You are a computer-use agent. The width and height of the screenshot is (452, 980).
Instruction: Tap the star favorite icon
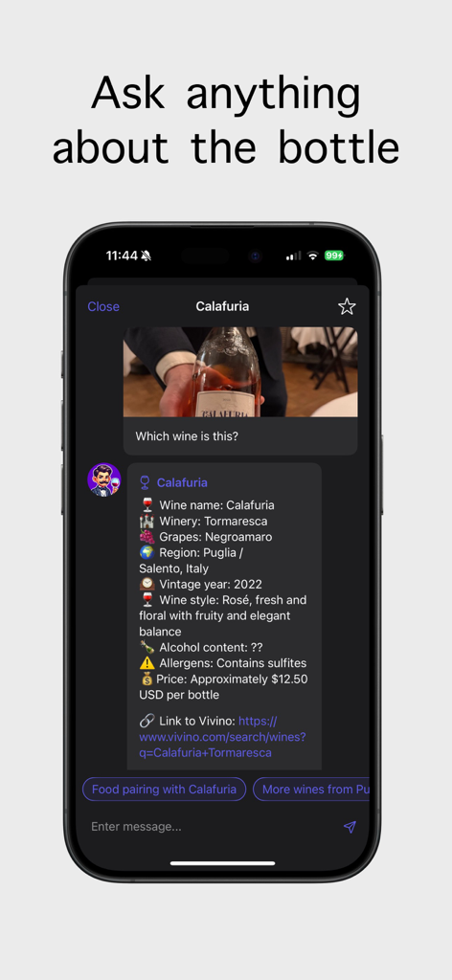click(x=347, y=306)
